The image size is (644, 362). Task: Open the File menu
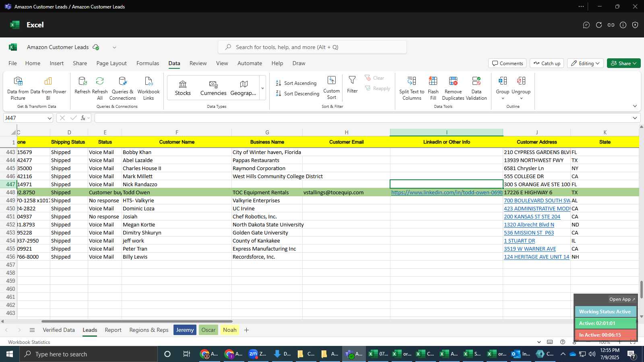(x=13, y=64)
